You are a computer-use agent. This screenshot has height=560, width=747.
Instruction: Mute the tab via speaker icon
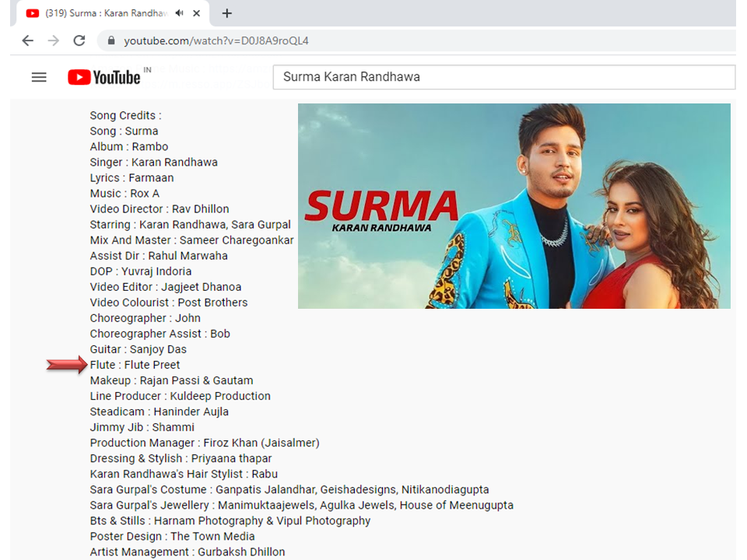[180, 13]
